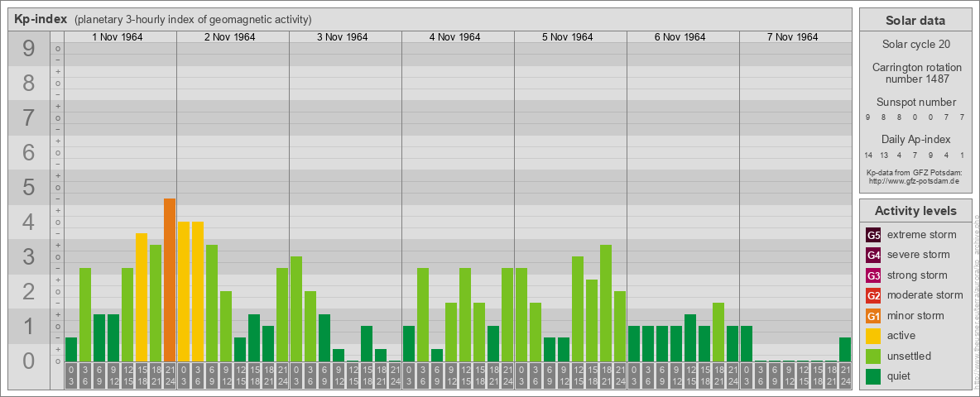The width and height of the screenshot is (980, 397).
Task: Click the '4 Nov 1964' date header
Action: click(x=455, y=37)
